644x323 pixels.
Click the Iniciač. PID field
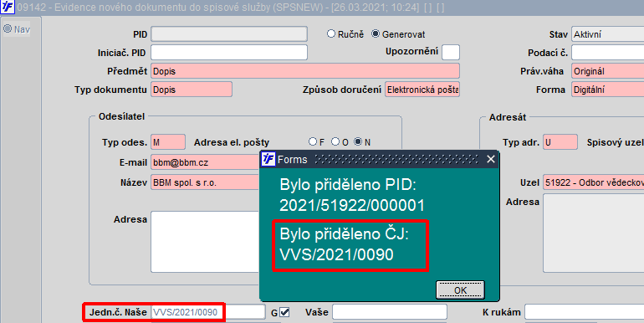point(229,52)
